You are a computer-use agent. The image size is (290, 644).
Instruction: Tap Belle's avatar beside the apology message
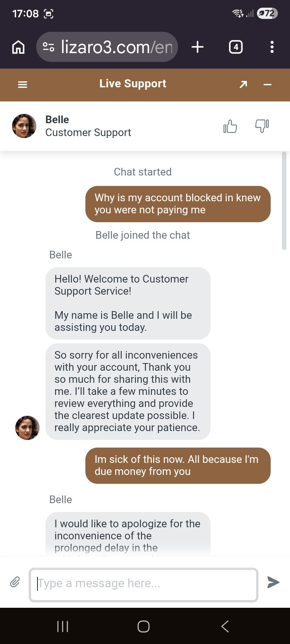click(x=27, y=428)
